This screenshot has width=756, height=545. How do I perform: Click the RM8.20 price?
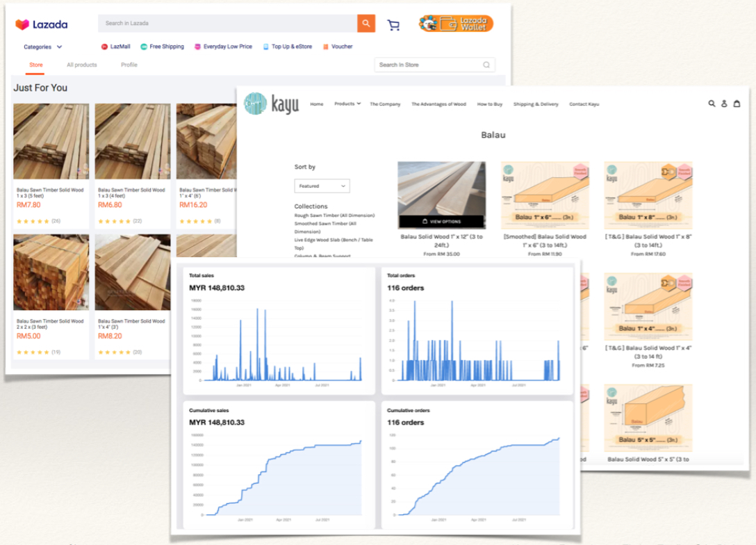pos(110,336)
